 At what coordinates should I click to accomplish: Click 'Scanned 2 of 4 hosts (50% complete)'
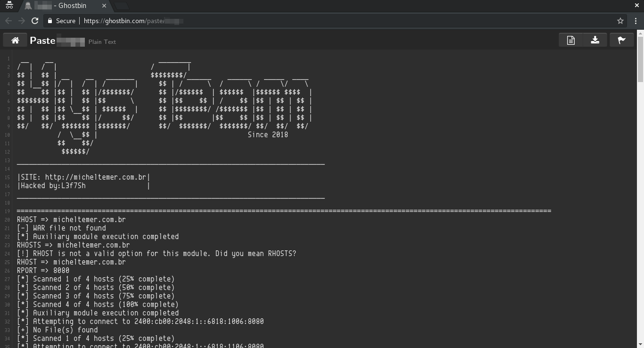coord(96,288)
